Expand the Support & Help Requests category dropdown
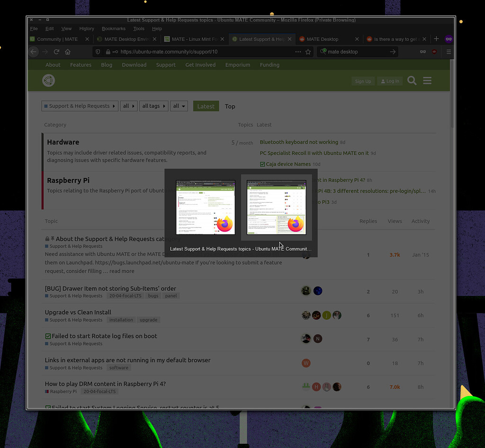The image size is (485, 448). coord(80,106)
